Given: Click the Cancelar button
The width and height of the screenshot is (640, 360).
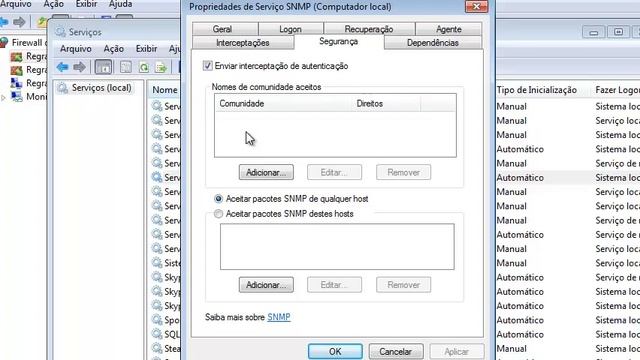Looking at the screenshot, I should (396, 351).
